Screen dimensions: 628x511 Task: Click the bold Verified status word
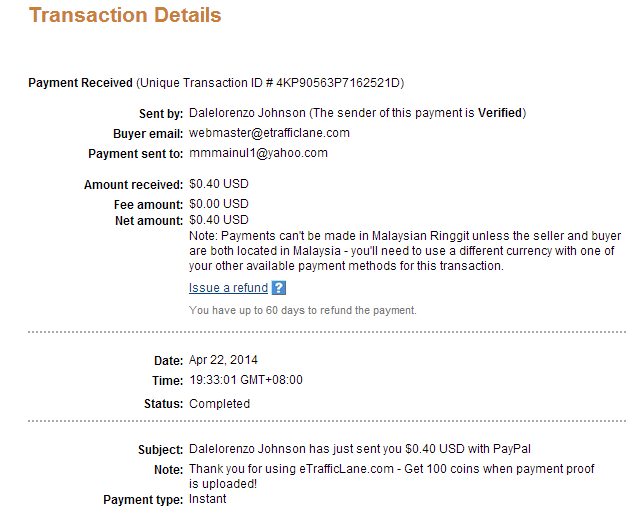500,113
